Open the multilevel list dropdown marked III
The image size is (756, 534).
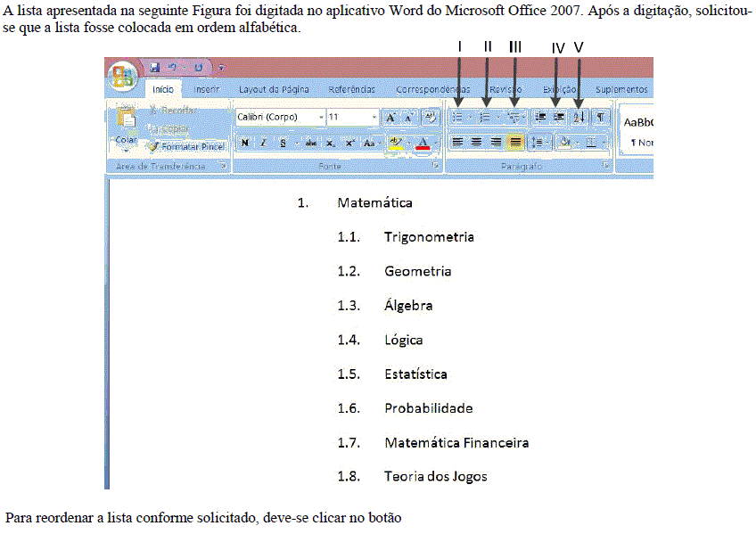pyautogui.click(x=515, y=117)
